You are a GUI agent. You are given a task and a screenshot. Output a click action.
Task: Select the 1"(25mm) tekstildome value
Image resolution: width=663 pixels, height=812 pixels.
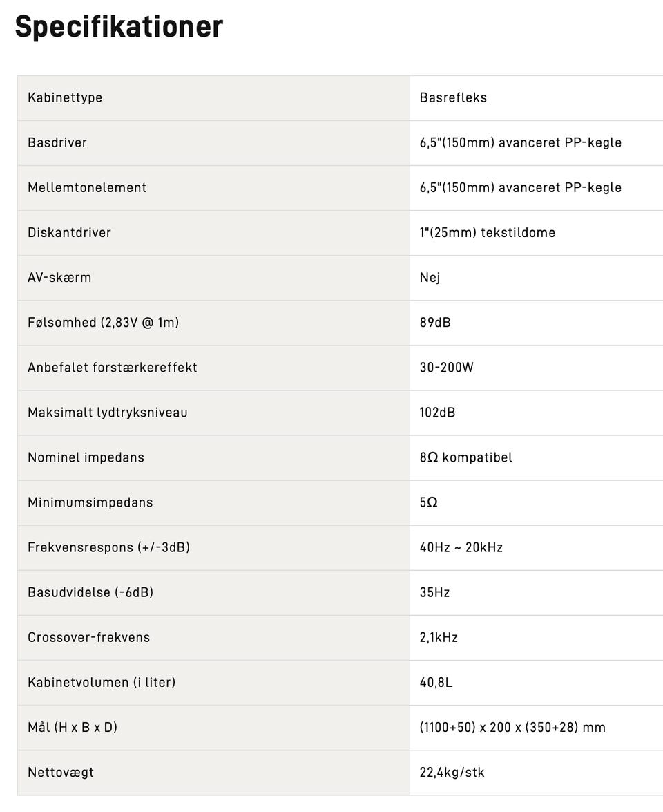coord(487,232)
